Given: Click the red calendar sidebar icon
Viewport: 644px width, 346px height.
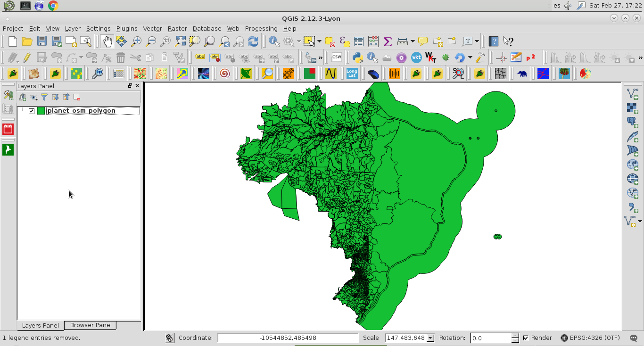Looking at the screenshot, I should point(8,129).
